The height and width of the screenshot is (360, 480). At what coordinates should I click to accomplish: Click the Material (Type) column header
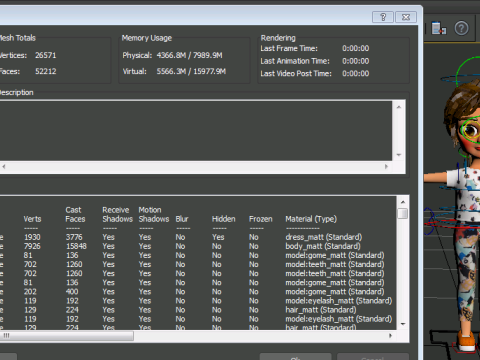(x=311, y=219)
